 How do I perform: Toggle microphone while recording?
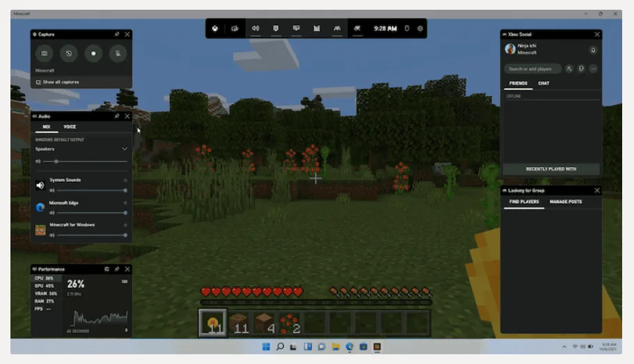[118, 54]
